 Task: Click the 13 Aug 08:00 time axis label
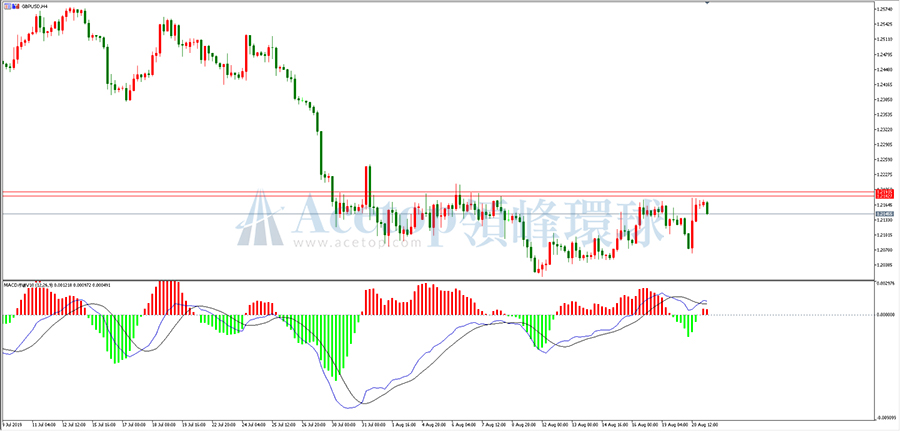(585, 425)
